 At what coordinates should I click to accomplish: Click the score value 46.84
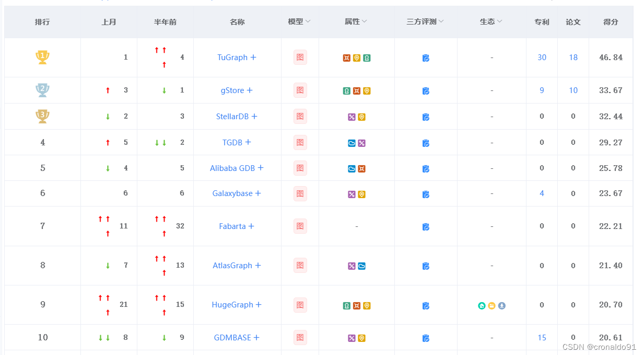tap(611, 58)
